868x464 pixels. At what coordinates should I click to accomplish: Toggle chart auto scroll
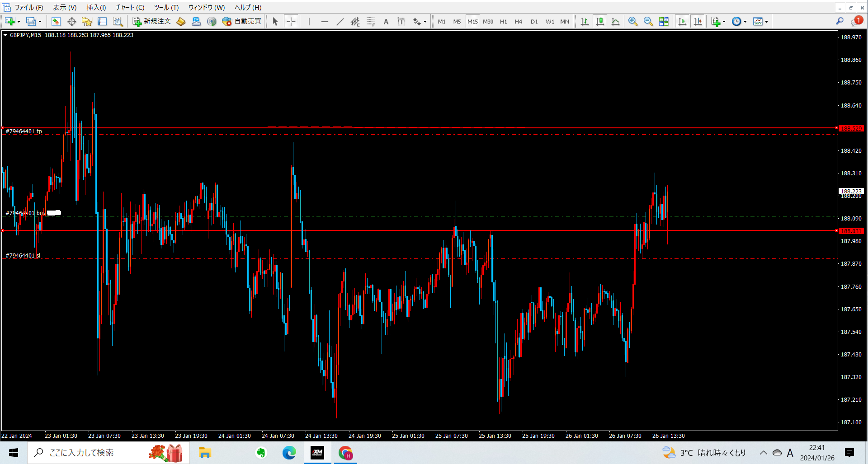pyautogui.click(x=682, y=21)
